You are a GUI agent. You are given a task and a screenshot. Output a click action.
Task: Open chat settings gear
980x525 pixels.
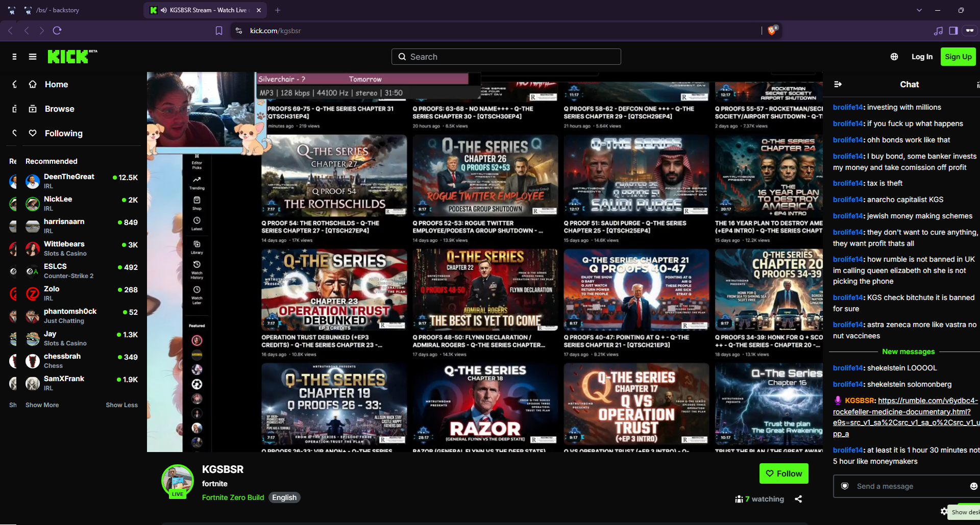[x=944, y=511]
